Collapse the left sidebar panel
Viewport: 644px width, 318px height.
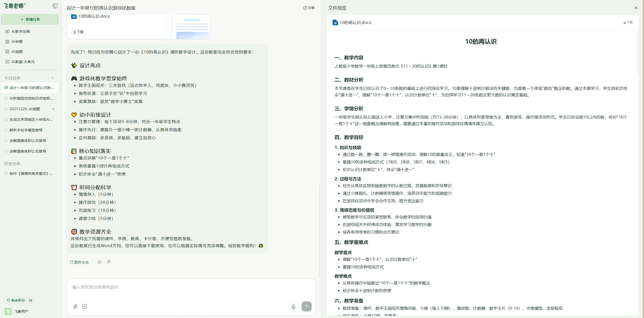tap(55, 6)
